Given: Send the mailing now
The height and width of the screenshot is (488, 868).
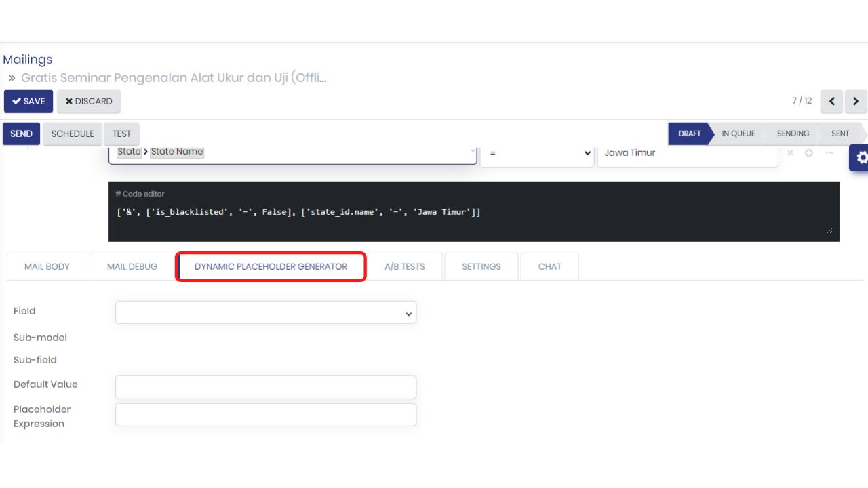Looking at the screenshot, I should click(x=22, y=134).
